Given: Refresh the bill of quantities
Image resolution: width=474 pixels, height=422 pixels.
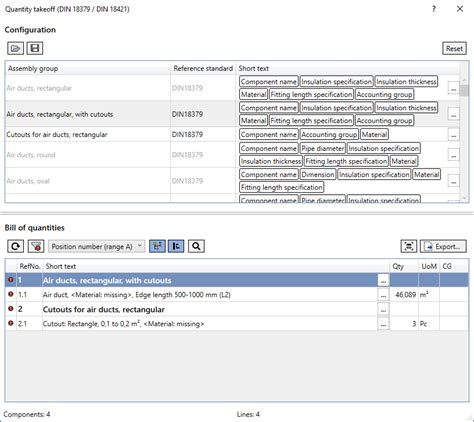Looking at the screenshot, I should pyautogui.click(x=15, y=246).
